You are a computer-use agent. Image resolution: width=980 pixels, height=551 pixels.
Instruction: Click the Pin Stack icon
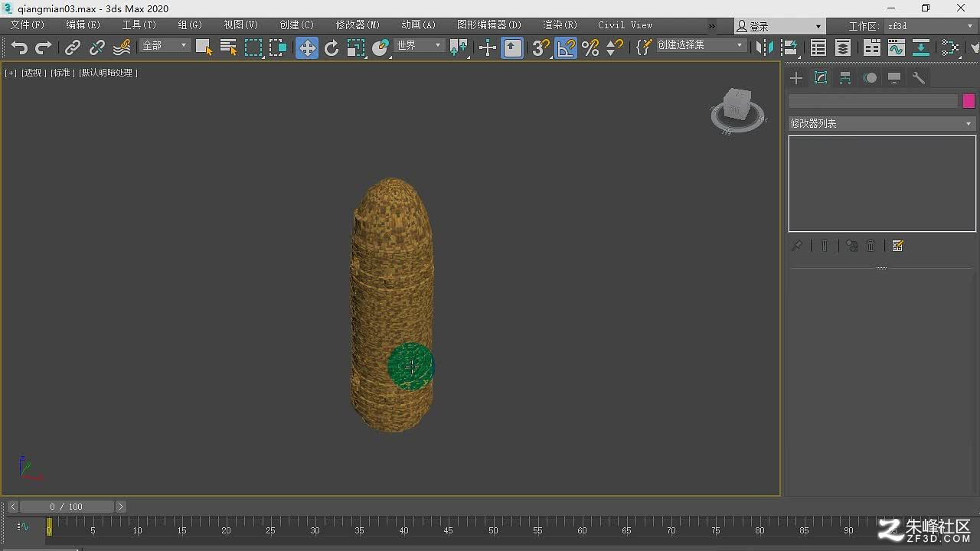[797, 246]
